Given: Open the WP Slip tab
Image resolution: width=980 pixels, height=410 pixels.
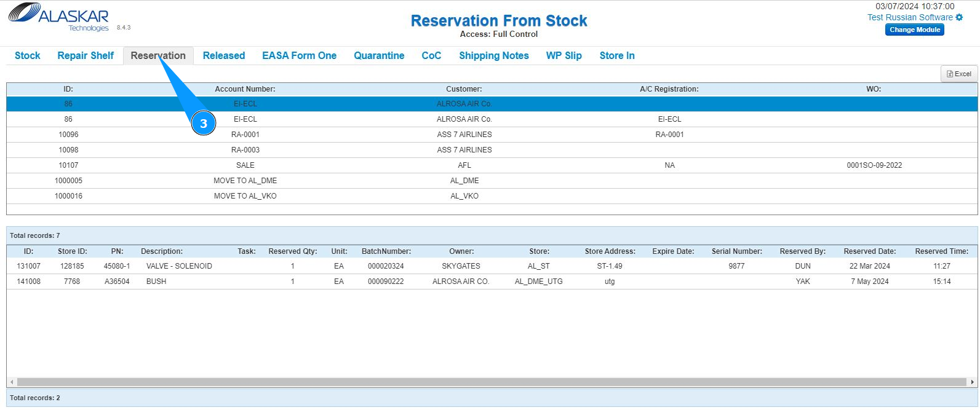Looking at the screenshot, I should (x=564, y=55).
